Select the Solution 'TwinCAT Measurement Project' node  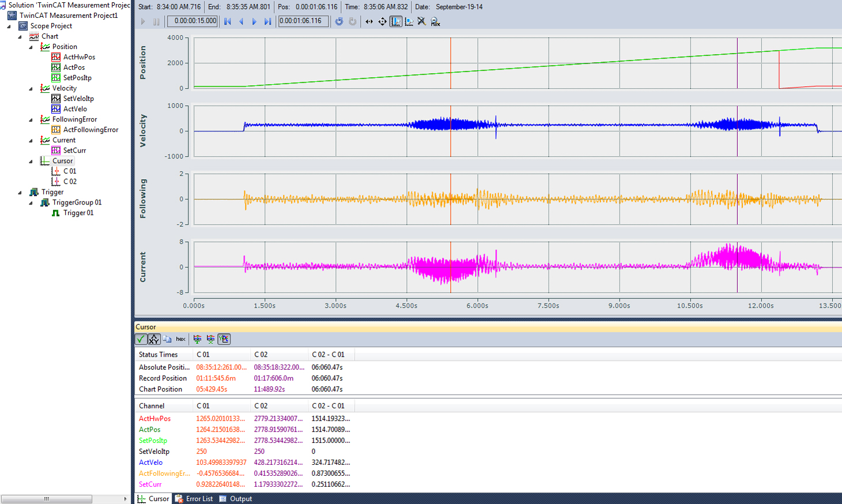[x=69, y=5]
